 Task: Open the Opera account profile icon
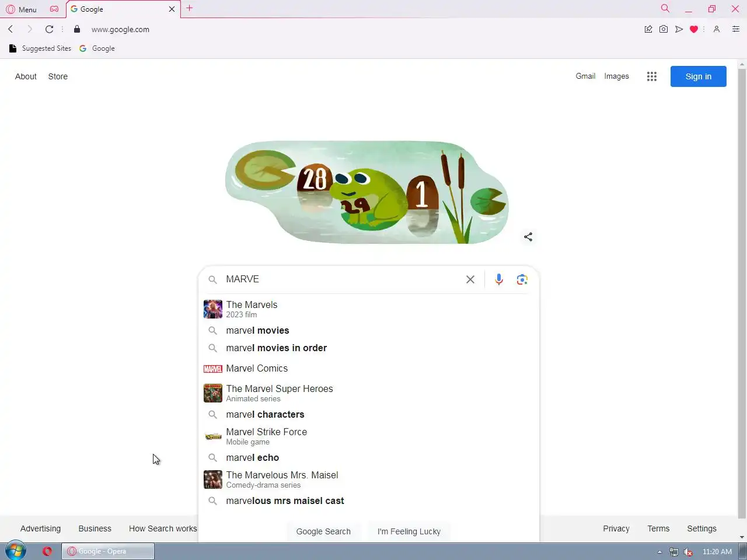717,29
